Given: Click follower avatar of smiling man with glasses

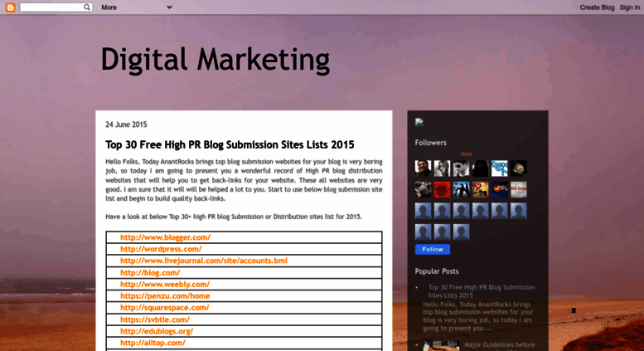Looking at the screenshot, I should [423, 168].
